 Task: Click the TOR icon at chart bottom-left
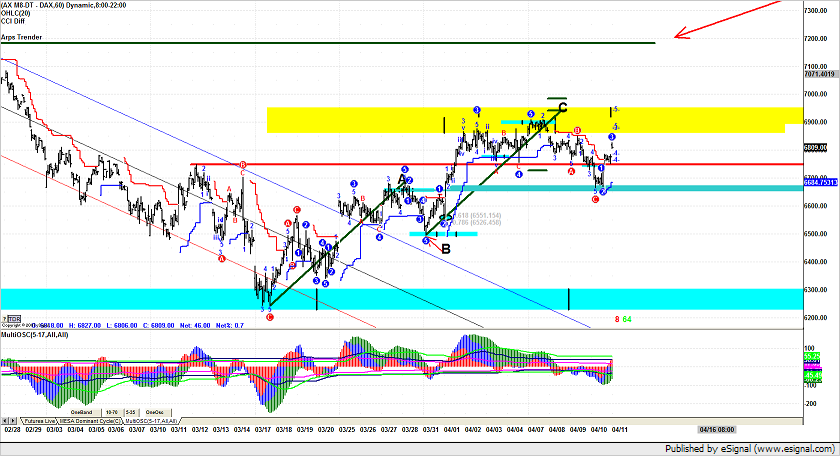[14, 318]
